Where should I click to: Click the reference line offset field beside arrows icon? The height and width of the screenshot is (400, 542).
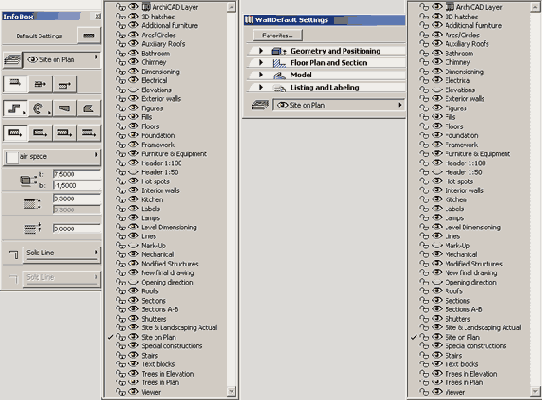coord(77,229)
